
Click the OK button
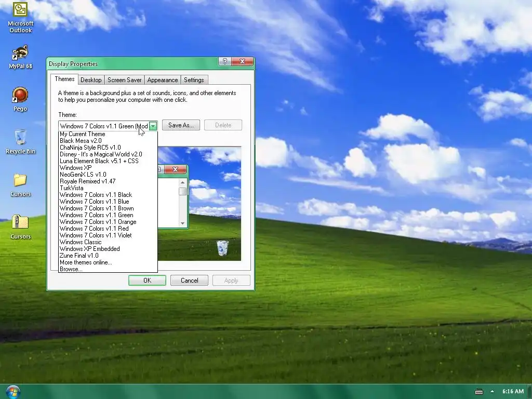pos(147,280)
